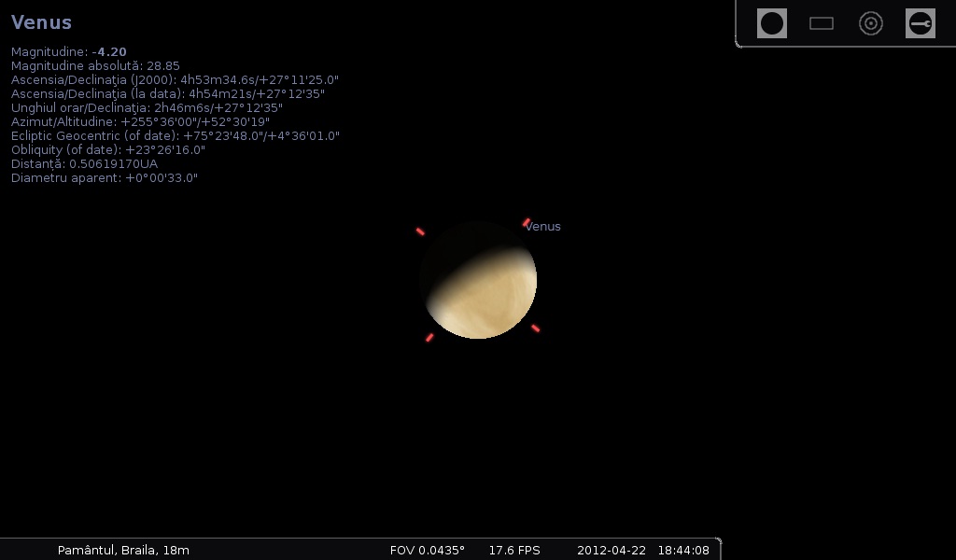Toggle the Telrad concentric circles sight
This screenshot has width=956, height=560.
[x=871, y=23]
